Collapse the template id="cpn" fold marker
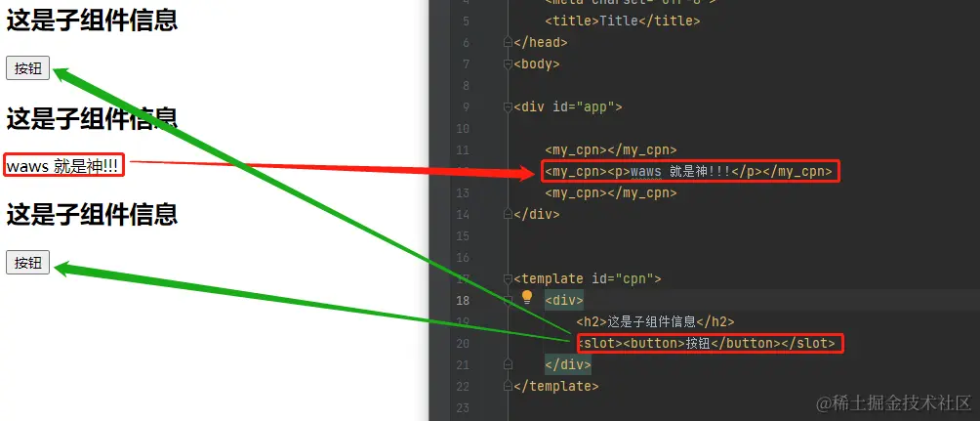 (x=509, y=279)
